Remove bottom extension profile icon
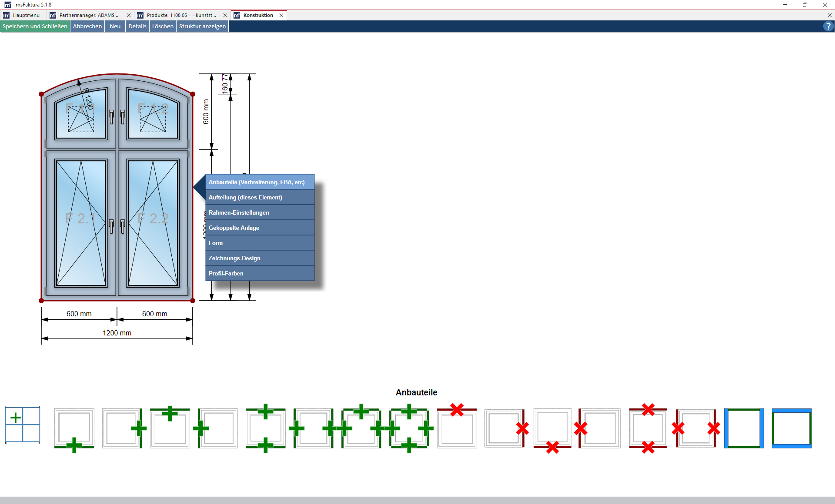This screenshot has width=835, height=504. pos(552,428)
